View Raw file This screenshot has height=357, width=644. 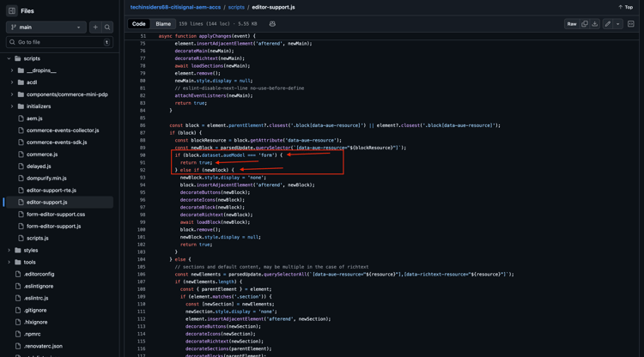(572, 24)
